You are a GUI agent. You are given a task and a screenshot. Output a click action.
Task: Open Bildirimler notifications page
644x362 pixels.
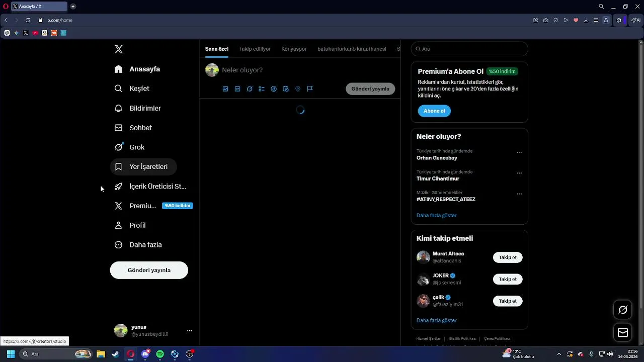pyautogui.click(x=138, y=108)
